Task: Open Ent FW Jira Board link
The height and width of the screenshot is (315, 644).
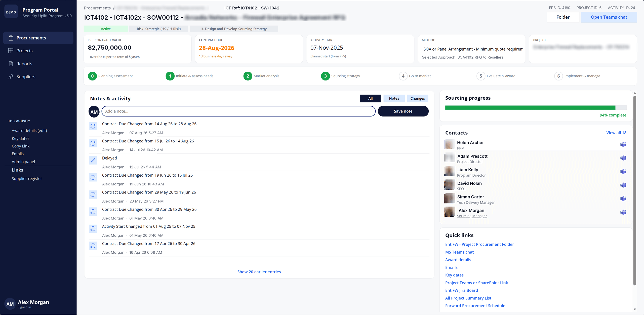Action: (x=461, y=290)
